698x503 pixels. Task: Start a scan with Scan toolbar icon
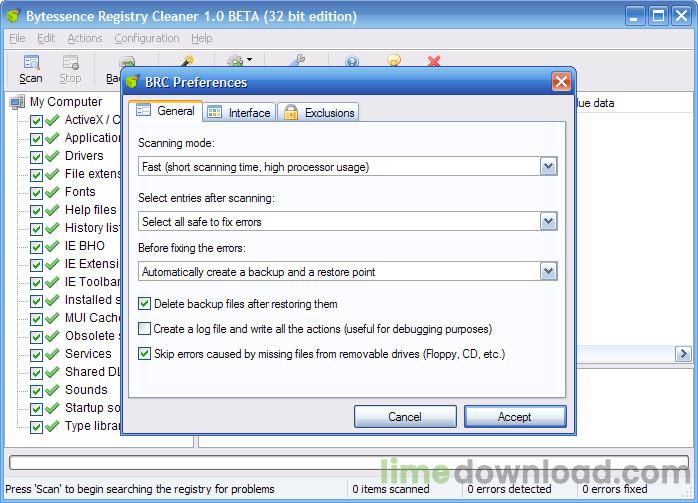click(31, 63)
